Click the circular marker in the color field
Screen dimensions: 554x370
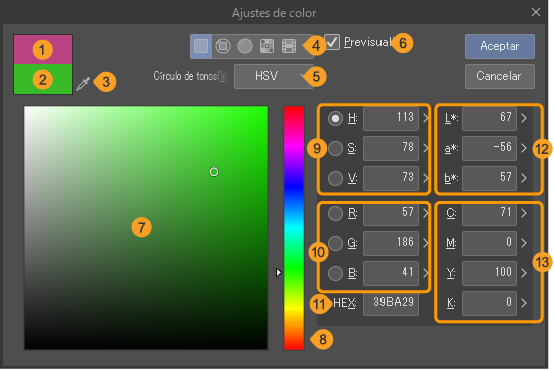[x=214, y=172]
